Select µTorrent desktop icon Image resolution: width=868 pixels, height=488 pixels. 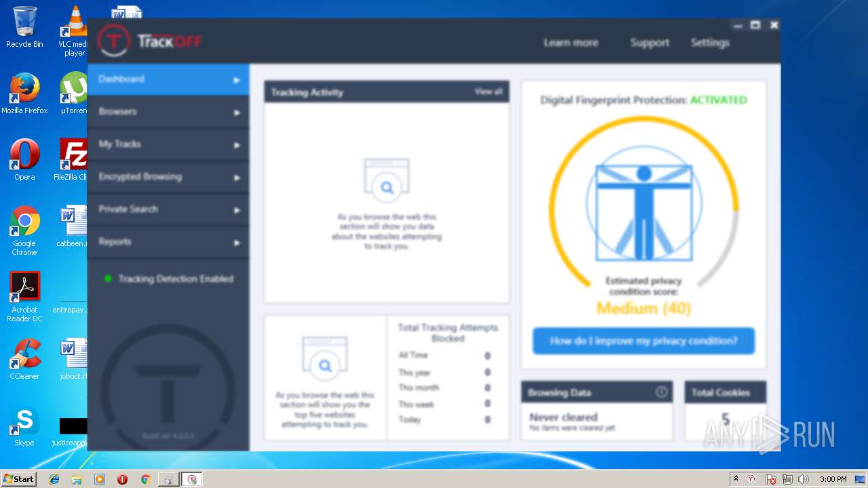[74, 93]
